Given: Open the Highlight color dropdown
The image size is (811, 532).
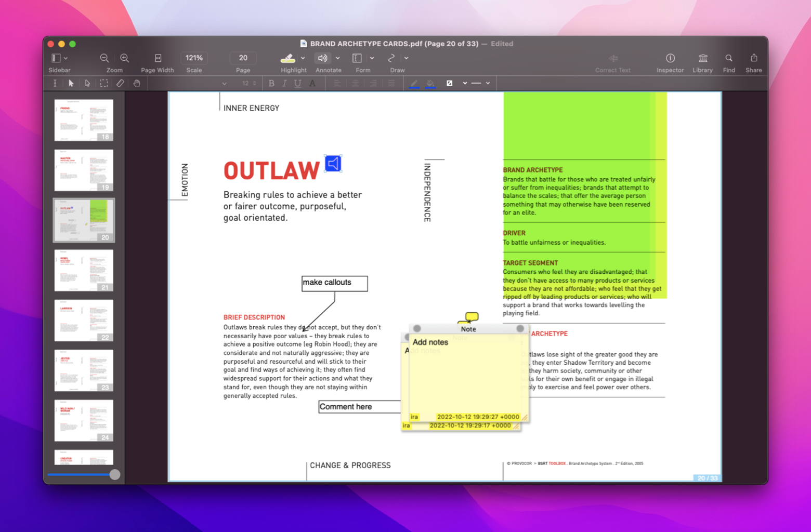Looking at the screenshot, I should [303, 58].
